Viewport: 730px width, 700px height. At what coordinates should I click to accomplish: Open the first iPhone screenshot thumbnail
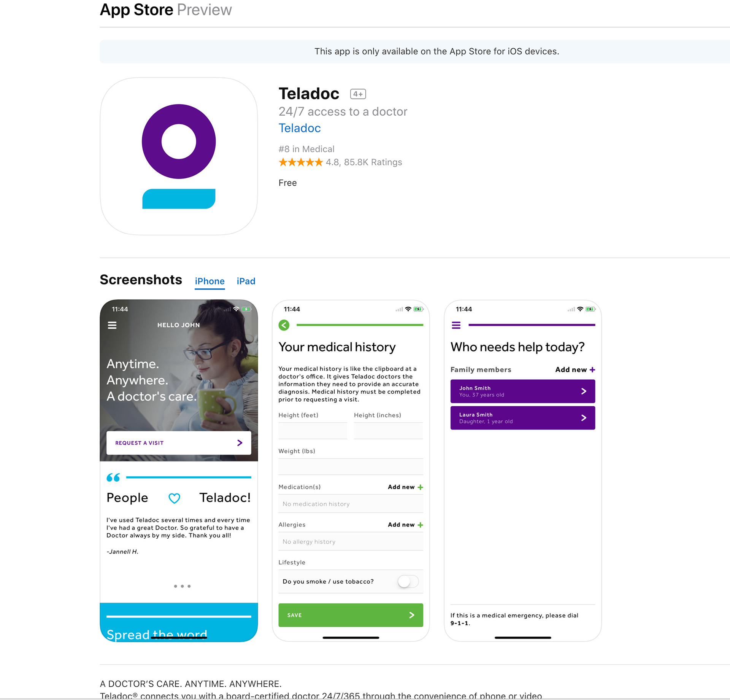point(179,471)
